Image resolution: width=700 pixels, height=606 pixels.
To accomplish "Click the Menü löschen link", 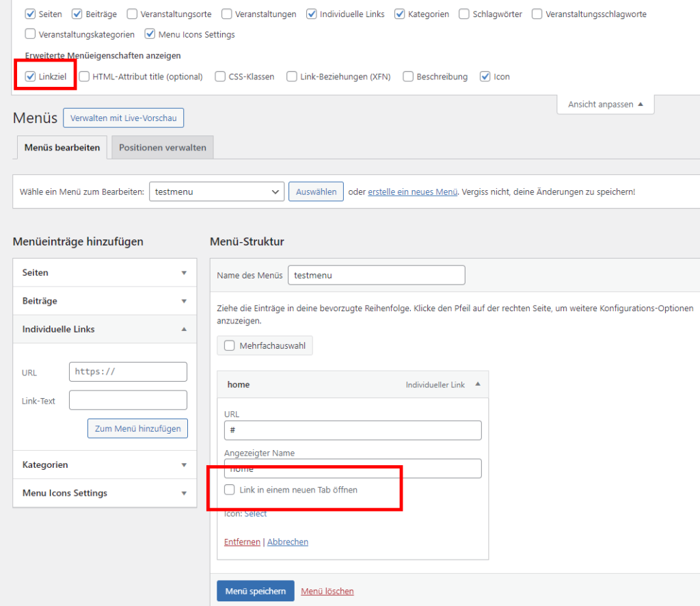I will pos(327,591).
